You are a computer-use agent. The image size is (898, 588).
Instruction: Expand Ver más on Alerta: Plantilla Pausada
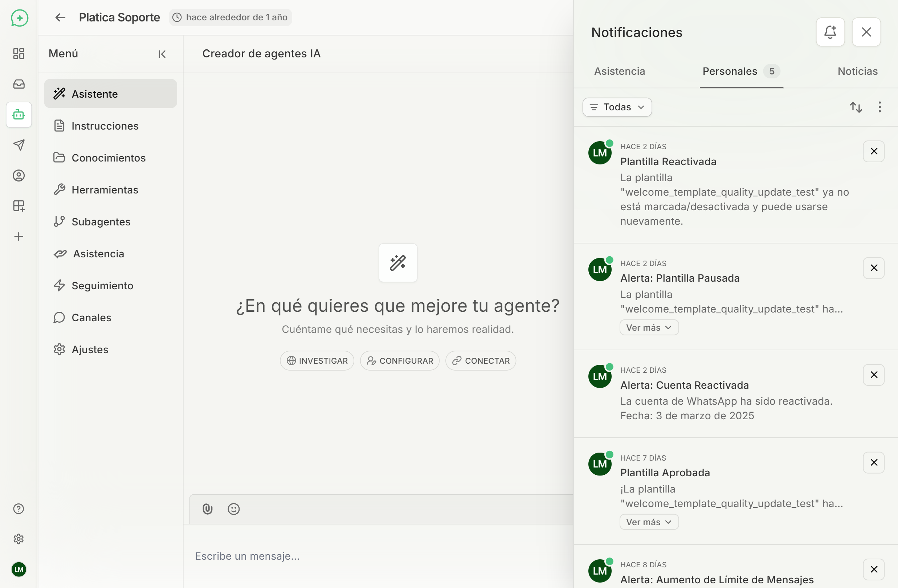coord(648,327)
